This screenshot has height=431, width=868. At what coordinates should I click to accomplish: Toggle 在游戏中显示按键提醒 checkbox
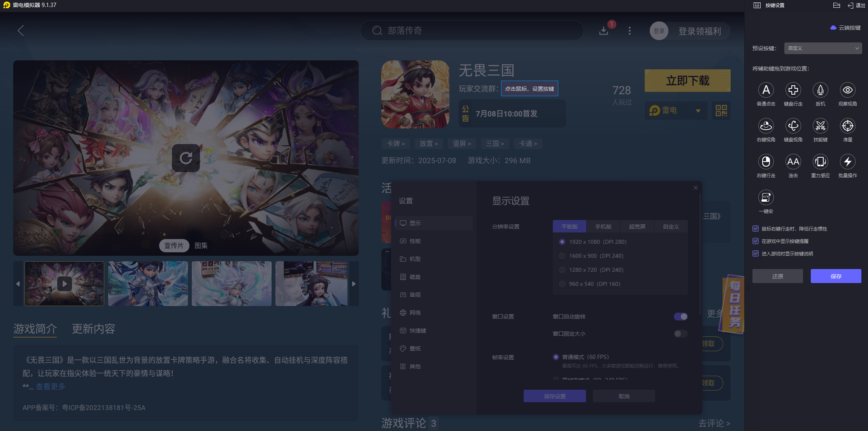[755, 241]
